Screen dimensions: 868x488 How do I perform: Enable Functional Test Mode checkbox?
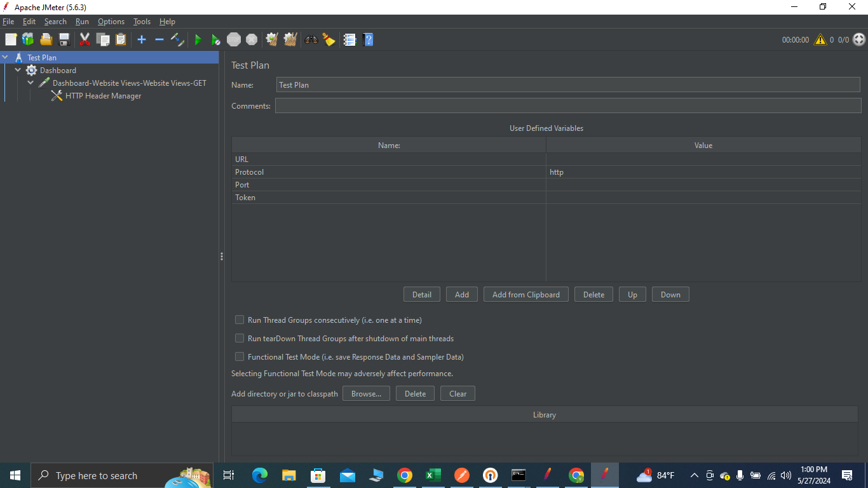240,356
